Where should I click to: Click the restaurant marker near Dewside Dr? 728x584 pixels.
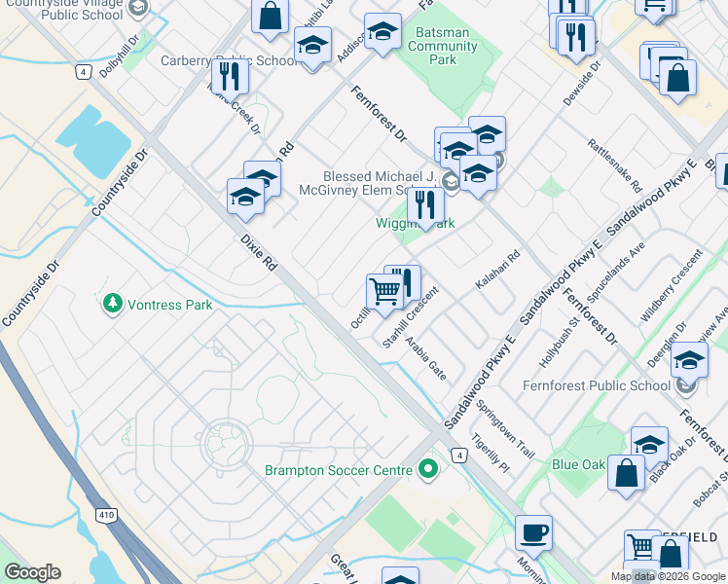point(576,38)
